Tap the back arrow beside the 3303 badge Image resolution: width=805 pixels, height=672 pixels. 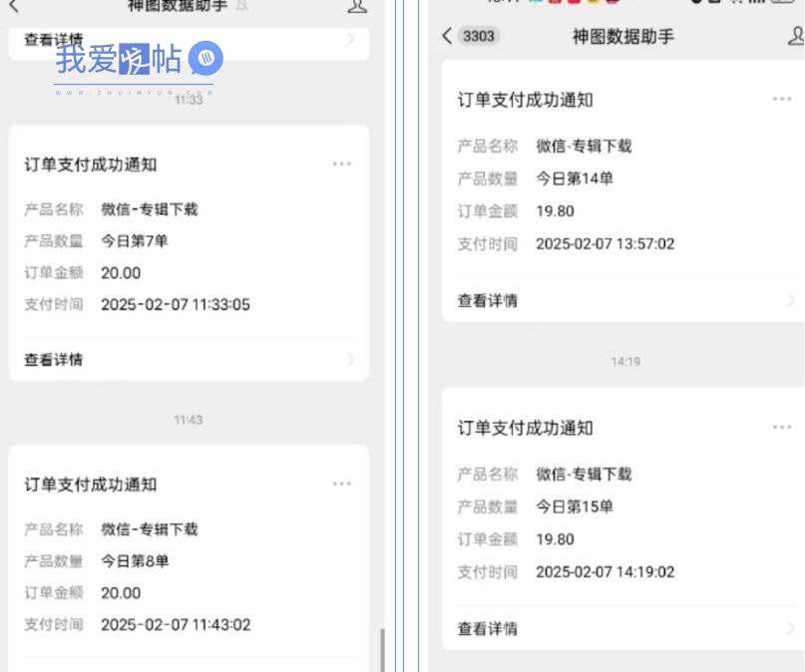point(447,36)
